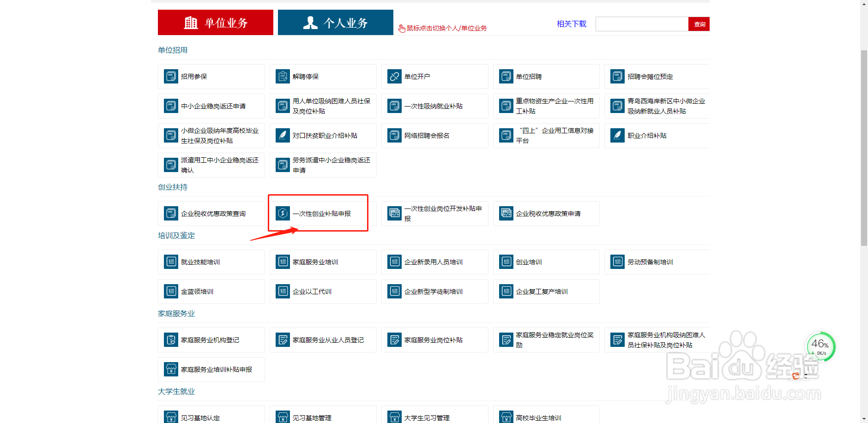Open the 相关下载 link

572,24
